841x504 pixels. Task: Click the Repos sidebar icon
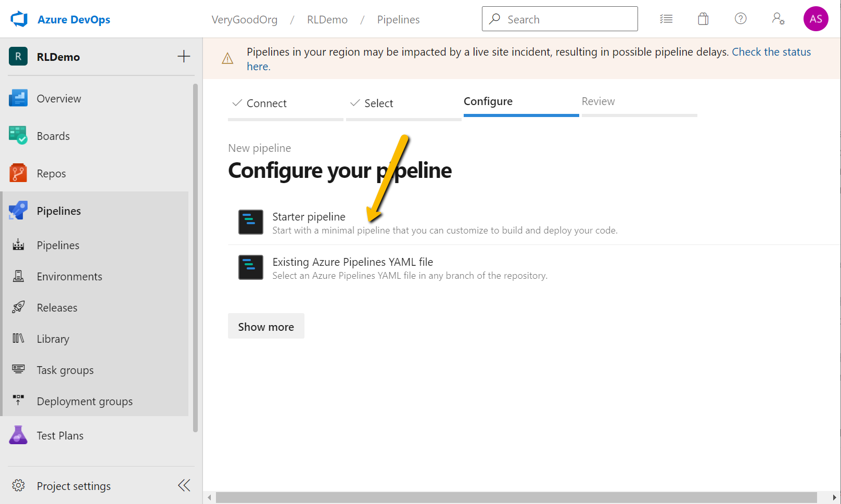pyautogui.click(x=18, y=173)
